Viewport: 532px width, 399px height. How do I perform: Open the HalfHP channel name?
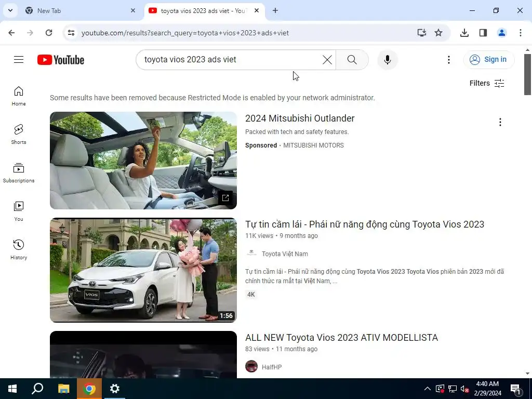(271, 367)
